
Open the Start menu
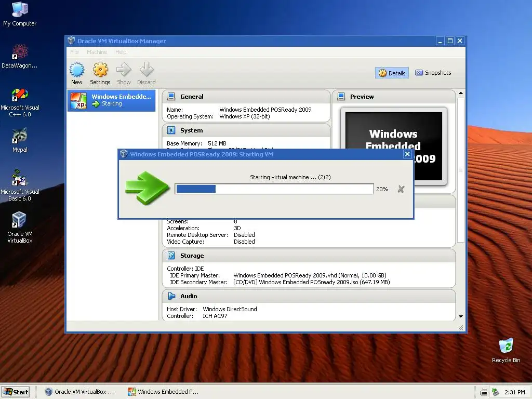[15, 392]
